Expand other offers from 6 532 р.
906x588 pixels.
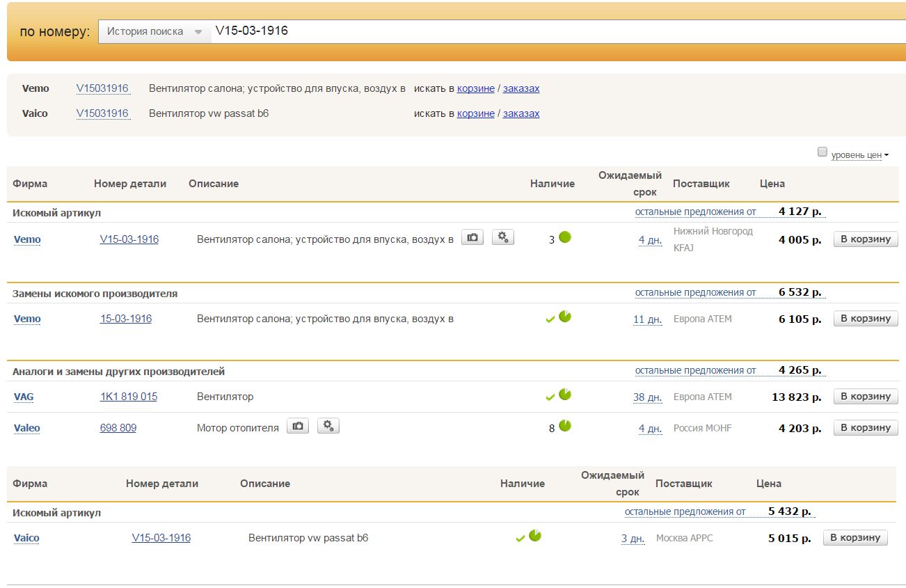click(695, 292)
